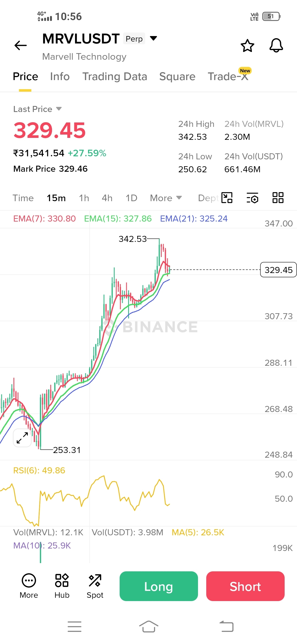Screen dimensions: 297x644
Task: Tap the chart drawing tools icon
Action: coord(227,198)
